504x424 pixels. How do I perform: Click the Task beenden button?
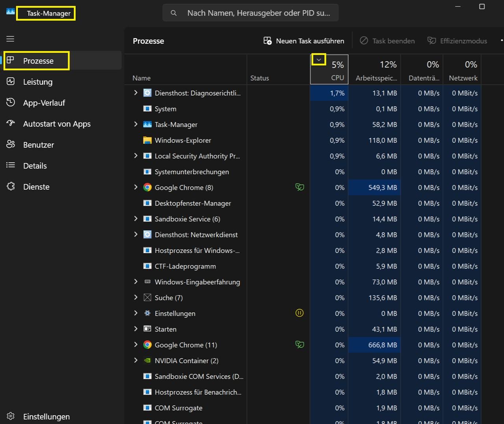pos(387,41)
